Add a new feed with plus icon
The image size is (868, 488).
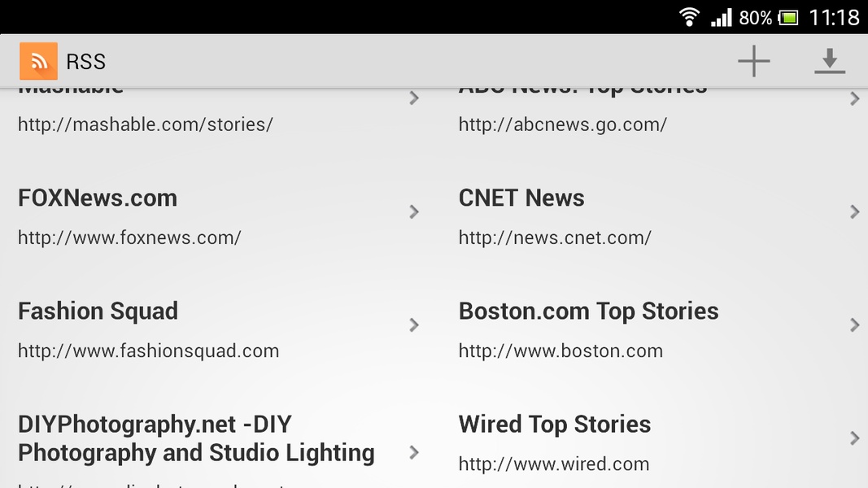754,61
